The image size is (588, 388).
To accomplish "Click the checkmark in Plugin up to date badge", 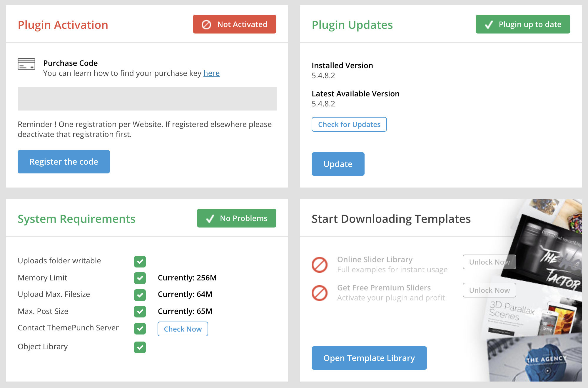I will [489, 24].
